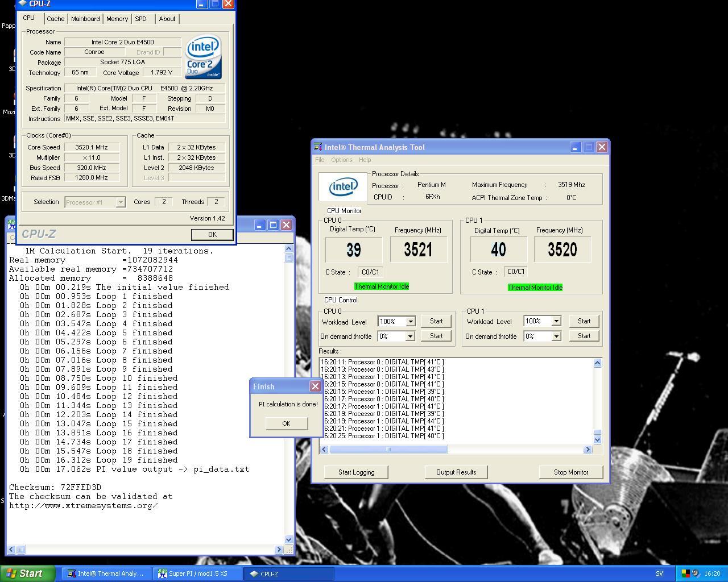Click the system tray clock 16:20
Image resolution: width=728 pixels, height=582 pixels.
coord(712,574)
